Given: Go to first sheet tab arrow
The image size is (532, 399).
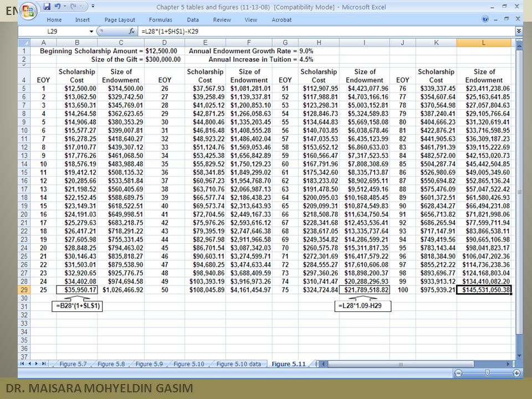Looking at the screenshot, I should [22, 364].
